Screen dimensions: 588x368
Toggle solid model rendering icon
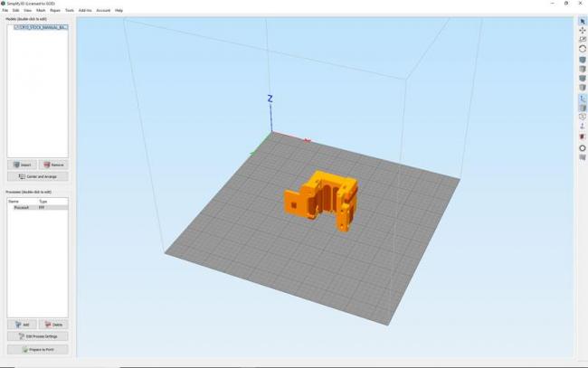click(582, 108)
